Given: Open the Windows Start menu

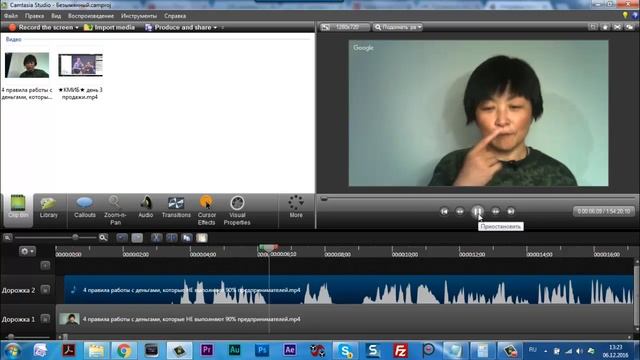Looking at the screenshot, I should click(11, 351).
